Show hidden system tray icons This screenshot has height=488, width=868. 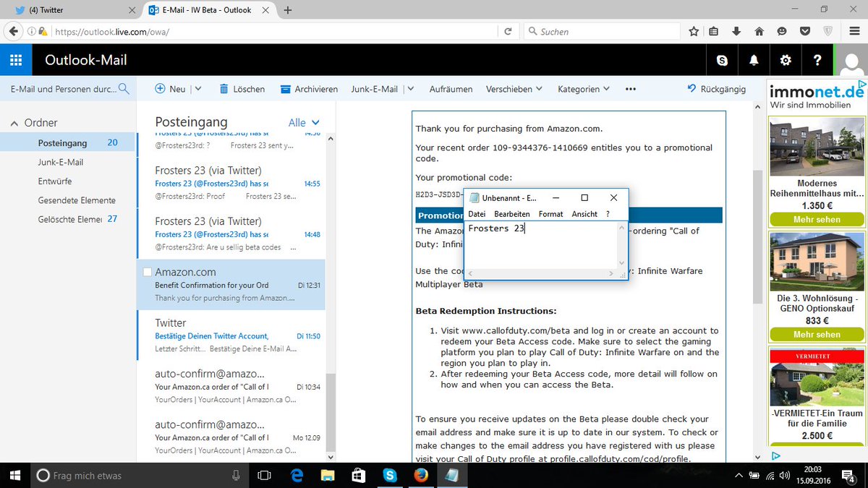coord(738,475)
